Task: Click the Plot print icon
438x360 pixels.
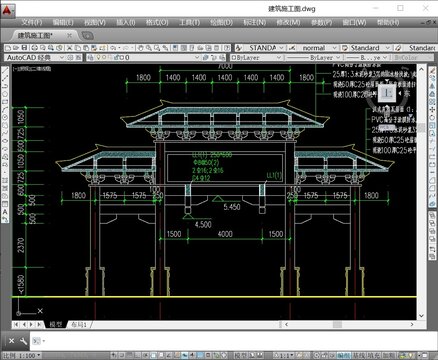Action: 35,48
